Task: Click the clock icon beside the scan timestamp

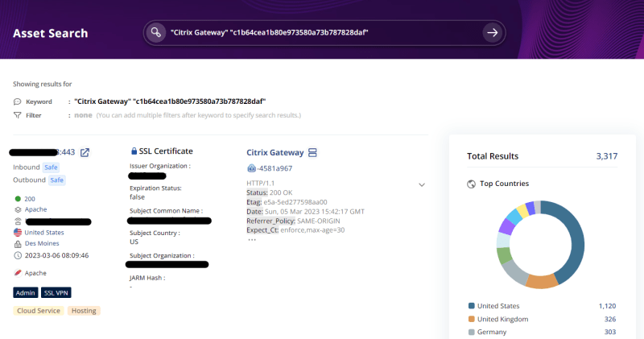Action: pos(18,255)
